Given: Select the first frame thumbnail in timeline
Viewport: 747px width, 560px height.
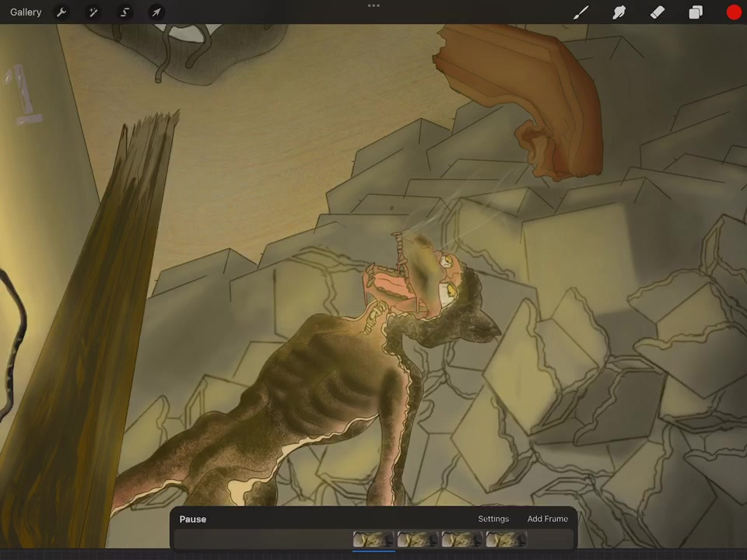Looking at the screenshot, I should [x=373, y=540].
